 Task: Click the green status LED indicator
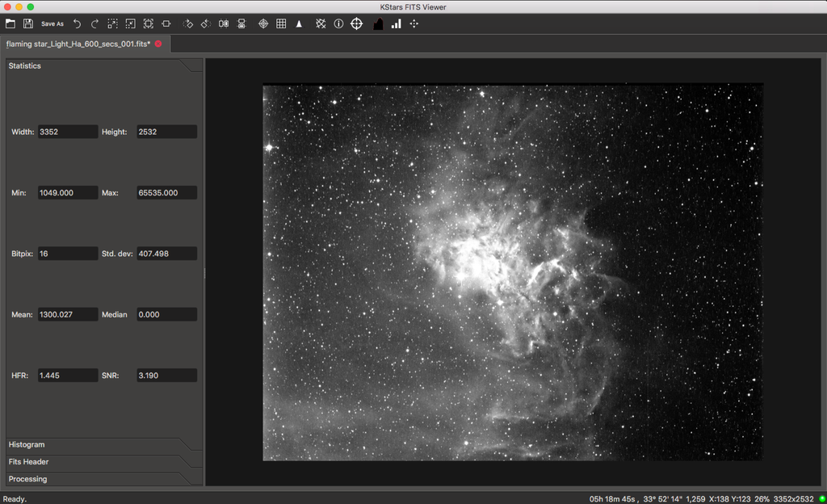click(x=821, y=498)
